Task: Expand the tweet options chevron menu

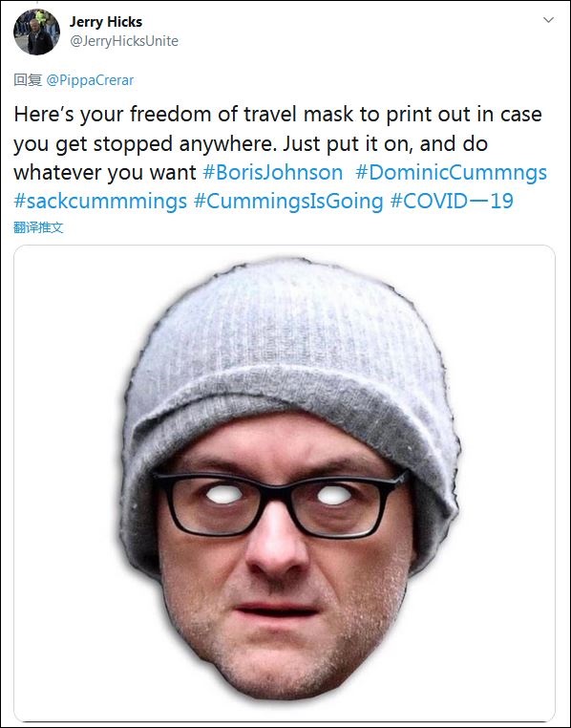Action: (548, 20)
